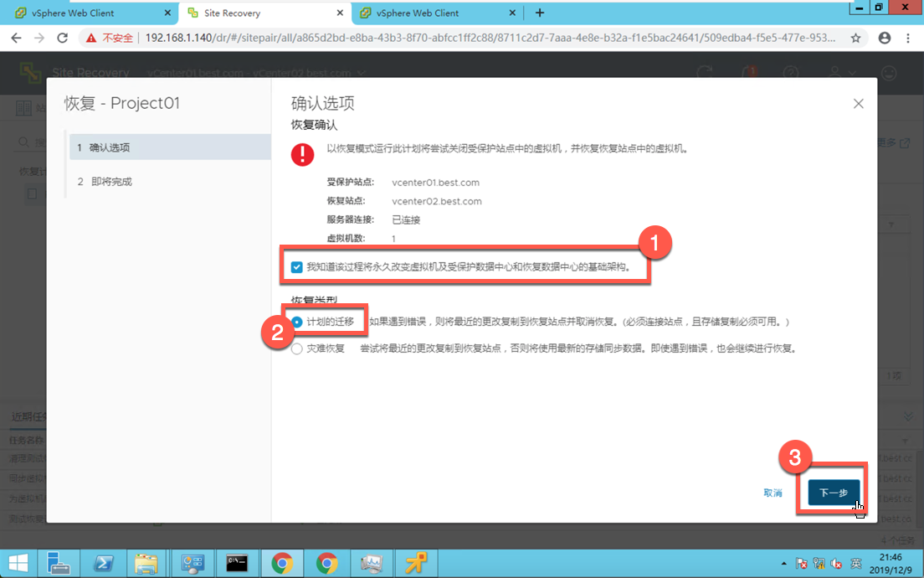Close the third vSphere Web Client tab
The image size is (924, 578).
click(x=512, y=13)
